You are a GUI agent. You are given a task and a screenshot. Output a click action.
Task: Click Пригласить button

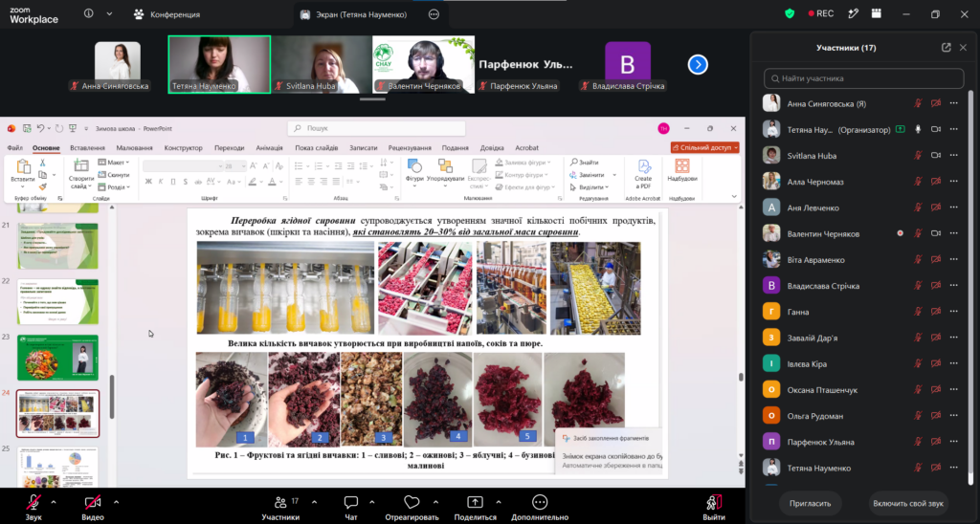pos(810,503)
